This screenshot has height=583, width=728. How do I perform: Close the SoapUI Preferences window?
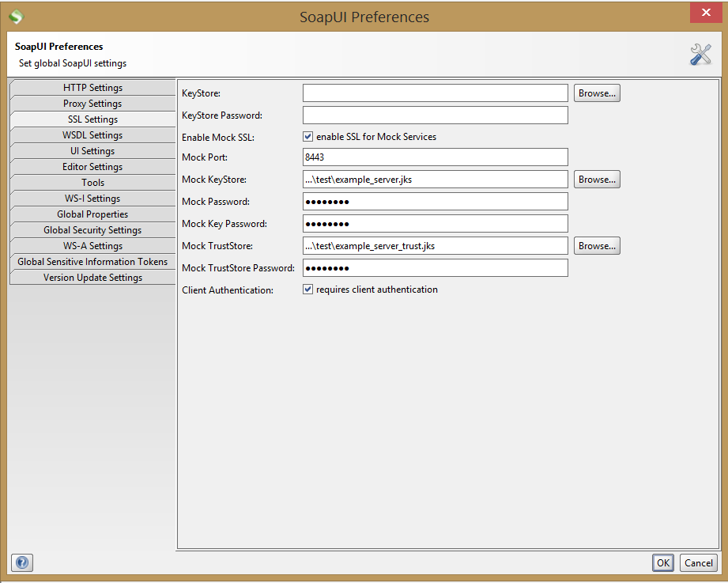706,13
